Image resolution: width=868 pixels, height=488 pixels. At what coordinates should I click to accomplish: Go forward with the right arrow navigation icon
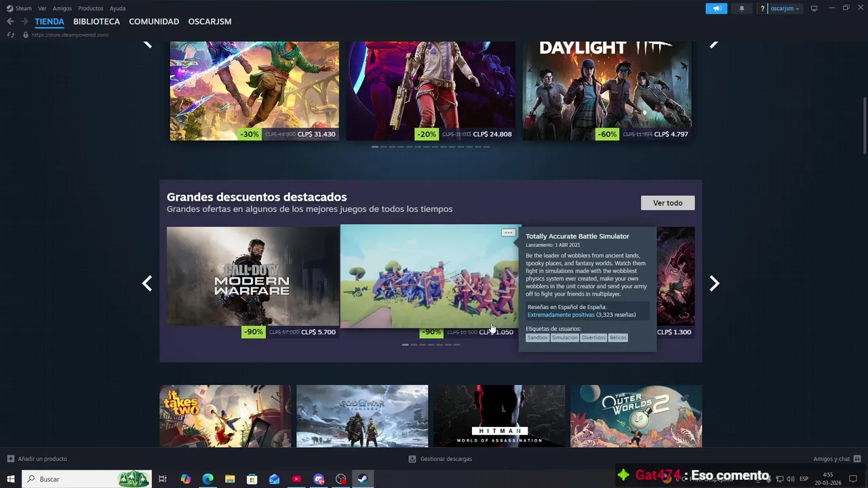(x=24, y=22)
